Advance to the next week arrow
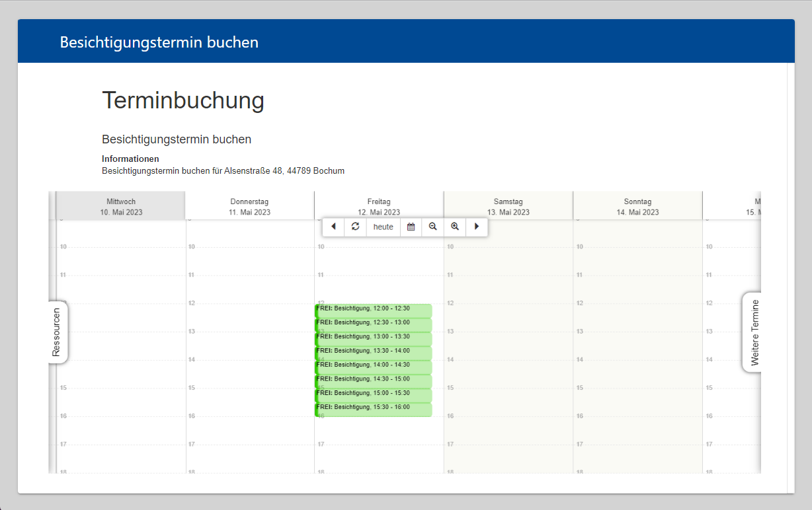812x510 pixels. 477,227
